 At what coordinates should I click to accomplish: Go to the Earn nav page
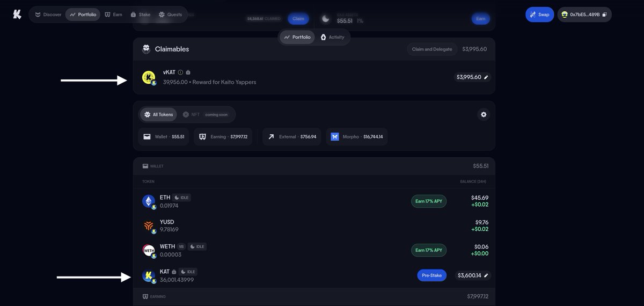tap(114, 14)
